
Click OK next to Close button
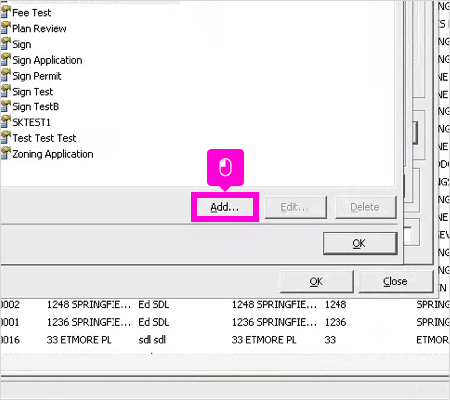316,282
